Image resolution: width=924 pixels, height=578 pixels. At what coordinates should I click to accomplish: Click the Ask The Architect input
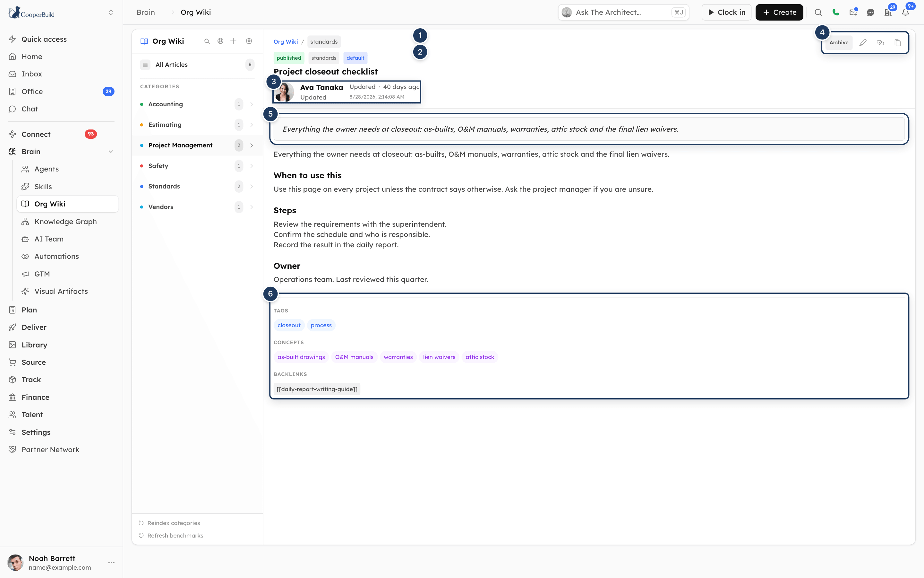623,12
